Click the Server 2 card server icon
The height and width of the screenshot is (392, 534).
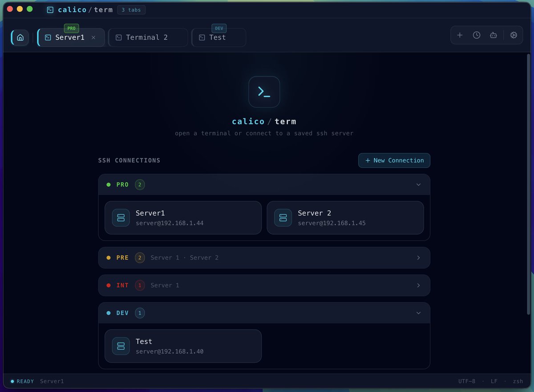283,218
